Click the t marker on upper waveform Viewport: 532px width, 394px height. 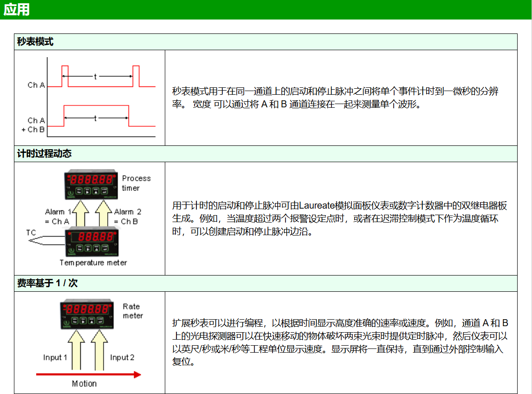click(95, 76)
